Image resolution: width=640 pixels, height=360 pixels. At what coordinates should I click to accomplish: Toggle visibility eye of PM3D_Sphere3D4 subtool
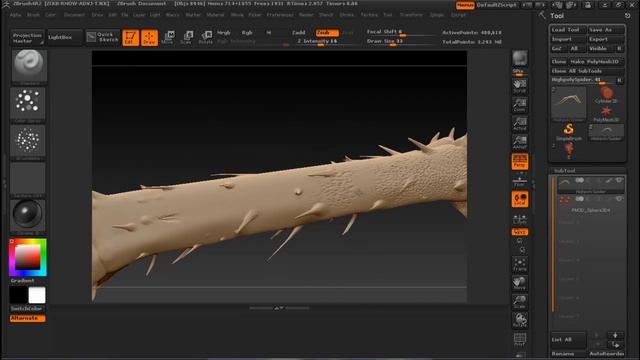point(619,199)
